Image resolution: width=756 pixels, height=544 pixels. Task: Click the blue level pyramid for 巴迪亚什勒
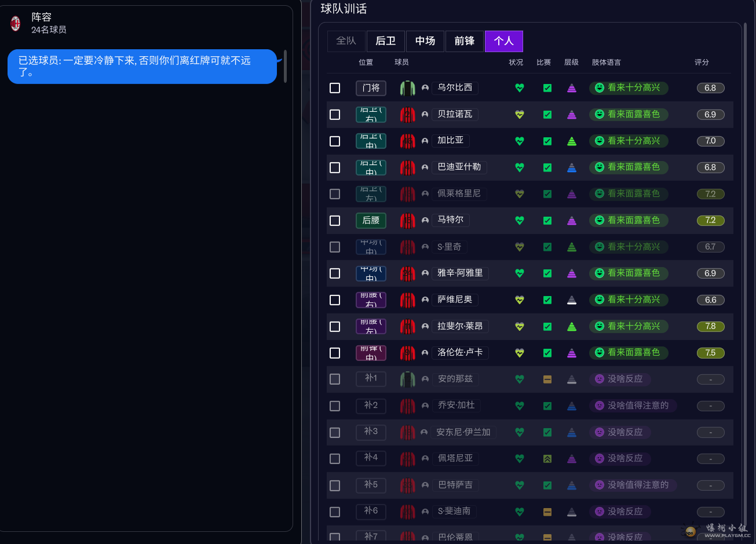(x=572, y=167)
